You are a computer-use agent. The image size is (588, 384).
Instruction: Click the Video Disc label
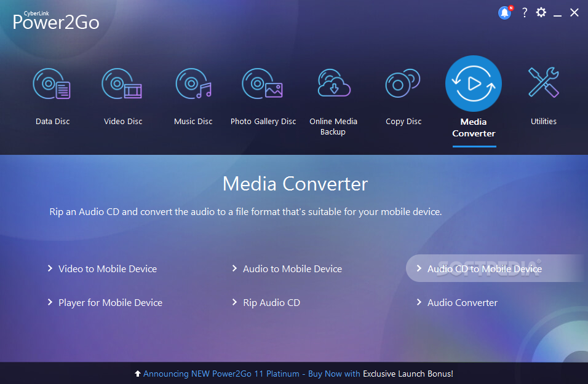(123, 122)
